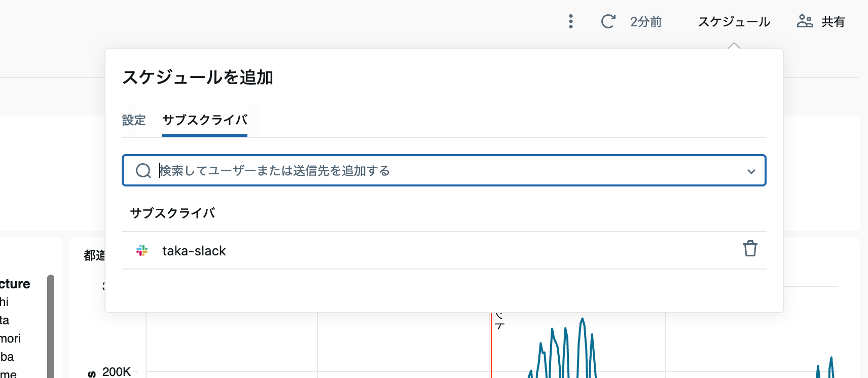Click the 共有 share button
The width and height of the screenshot is (868, 378).
click(x=821, y=22)
